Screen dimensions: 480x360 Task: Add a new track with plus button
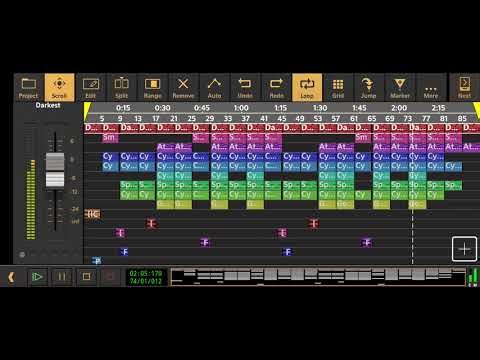point(464,249)
